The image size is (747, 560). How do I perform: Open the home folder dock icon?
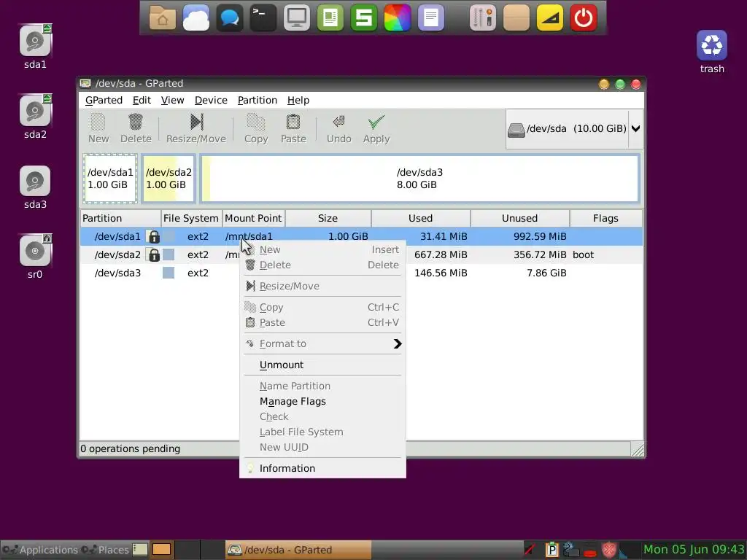click(163, 18)
